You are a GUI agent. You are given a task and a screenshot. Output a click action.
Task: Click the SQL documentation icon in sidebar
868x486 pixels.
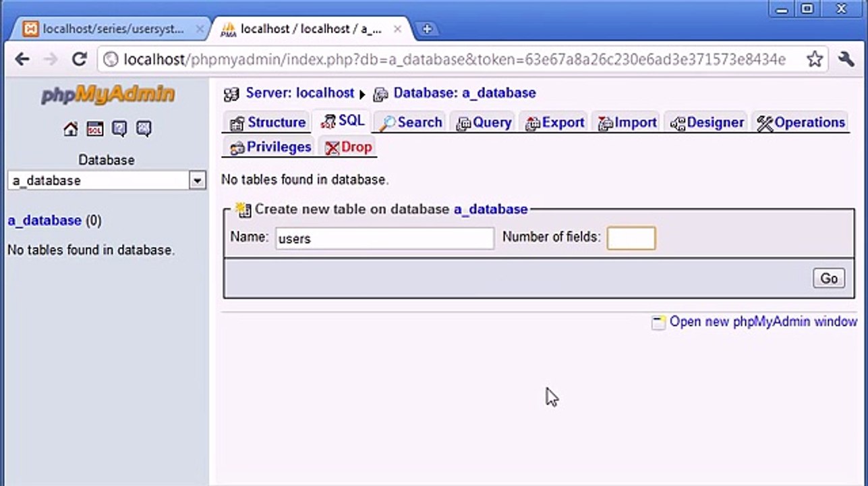[144, 129]
